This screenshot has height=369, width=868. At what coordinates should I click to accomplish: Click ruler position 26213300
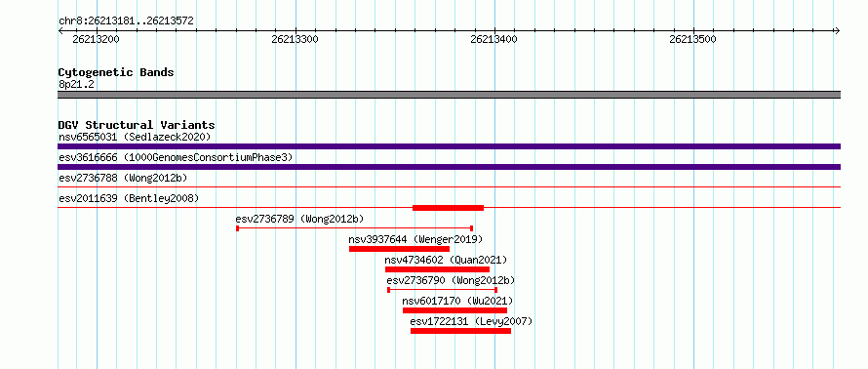pyautogui.click(x=296, y=39)
